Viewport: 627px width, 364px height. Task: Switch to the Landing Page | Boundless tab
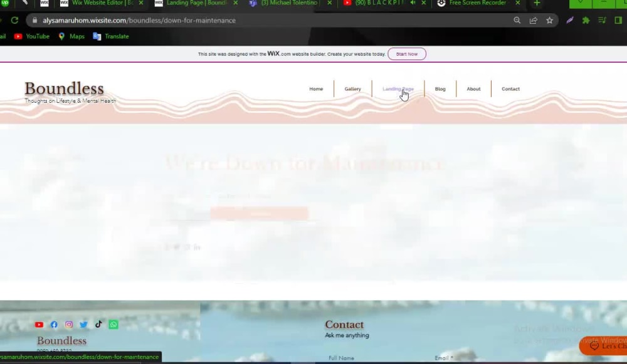point(196,3)
